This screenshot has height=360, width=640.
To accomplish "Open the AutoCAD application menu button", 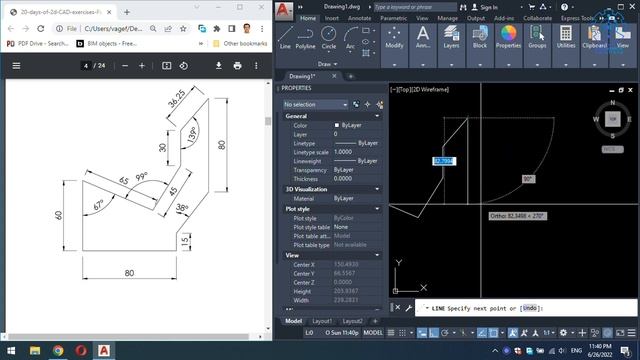I will tap(284, 11).
